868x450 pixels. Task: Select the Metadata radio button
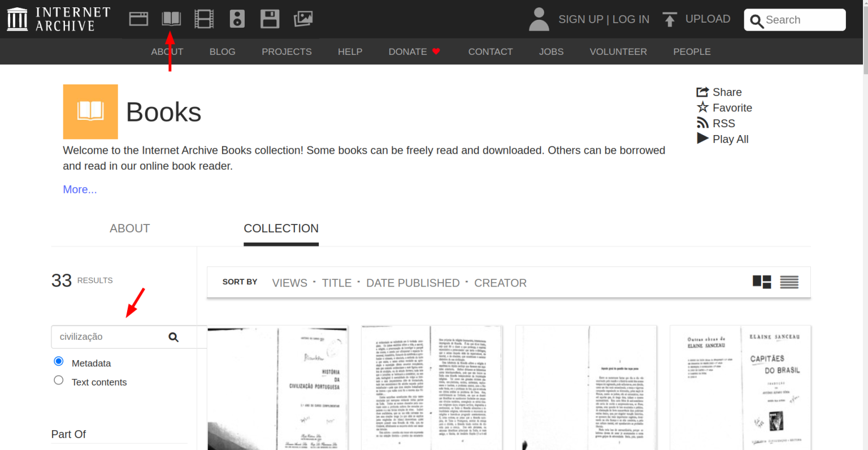[x=59, y=361]
